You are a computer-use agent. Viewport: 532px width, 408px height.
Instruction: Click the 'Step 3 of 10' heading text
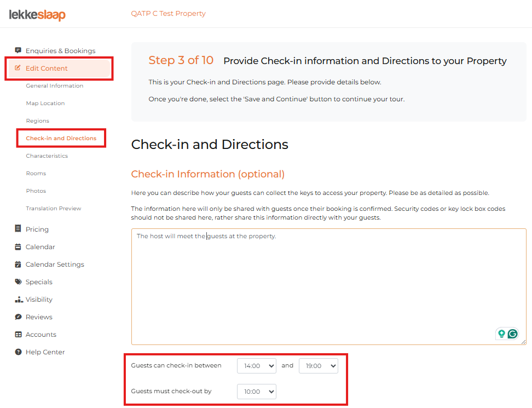pyautogui.click(x=181, y=60)
